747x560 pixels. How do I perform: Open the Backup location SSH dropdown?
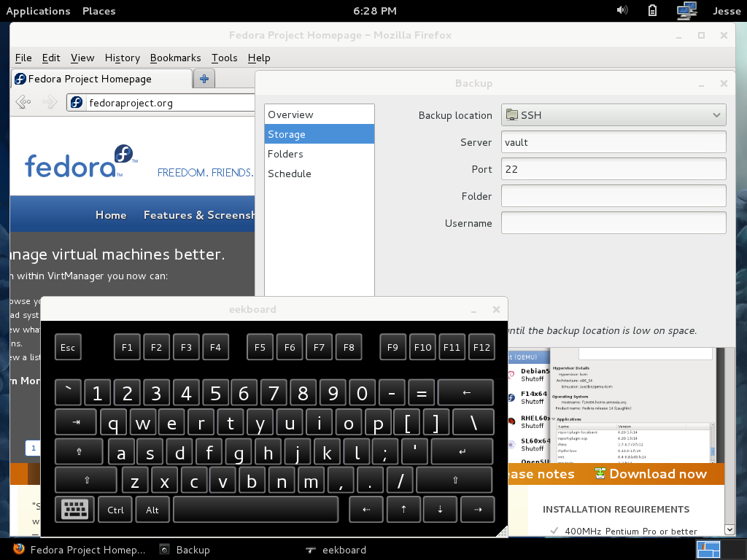pos(614,114)
